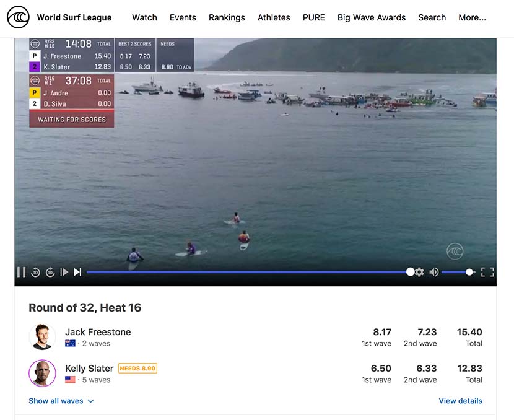Open Big Wave Awards

click(x=372, y=18)
